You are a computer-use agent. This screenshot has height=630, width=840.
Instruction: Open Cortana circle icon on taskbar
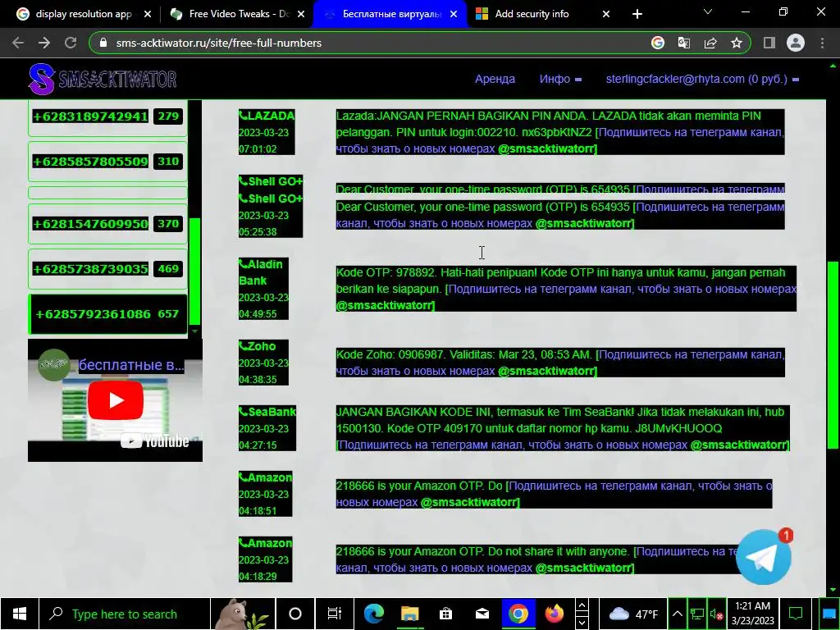click(294, 614)
